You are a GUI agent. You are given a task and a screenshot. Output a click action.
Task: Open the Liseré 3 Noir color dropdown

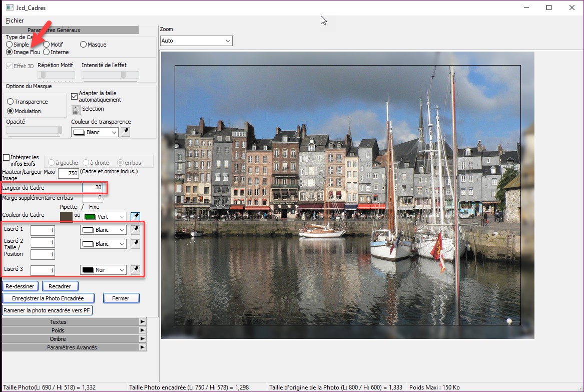point(103,270)
